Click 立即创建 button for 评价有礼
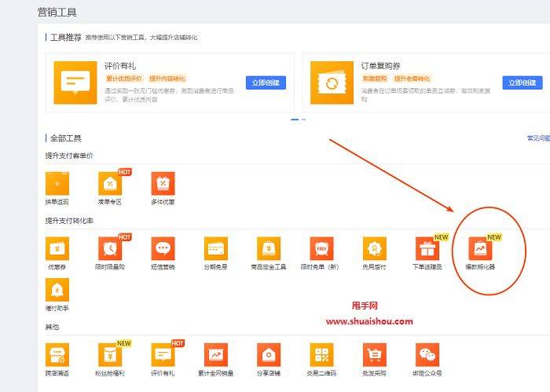The height and width of the screenshot is (392, 550). click(x=266, y=82)
